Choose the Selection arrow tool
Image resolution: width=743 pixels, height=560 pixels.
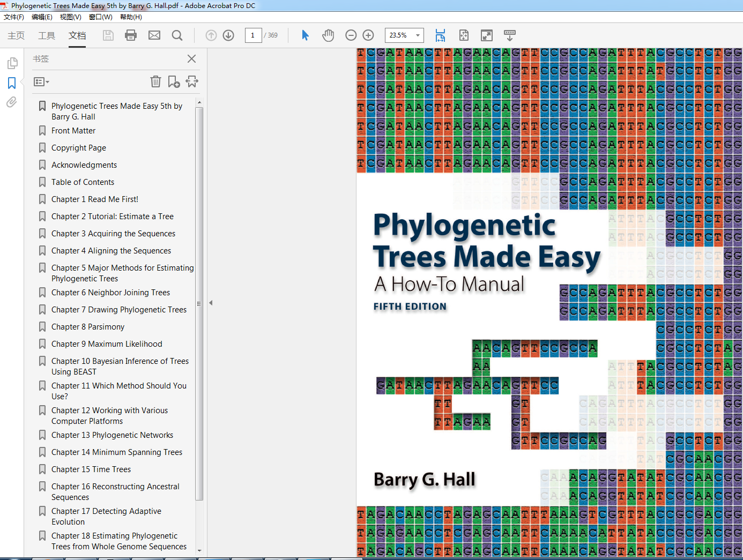coord(305,35)
